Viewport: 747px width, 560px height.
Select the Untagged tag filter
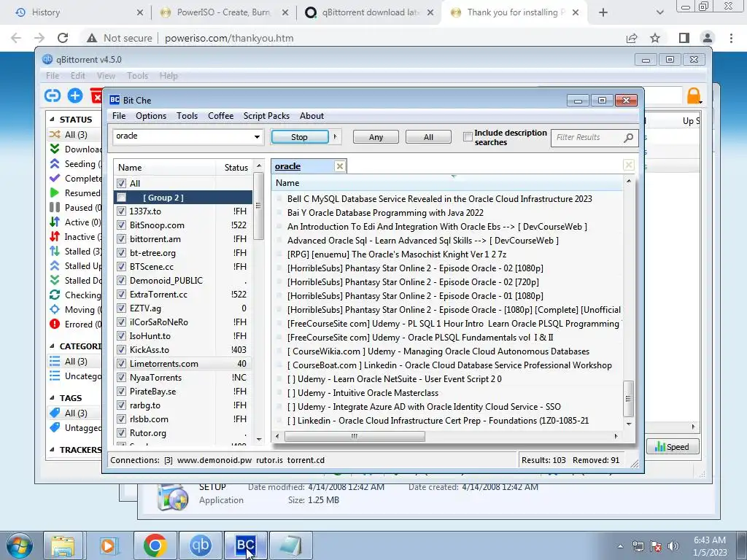click(x=75, y=427)
